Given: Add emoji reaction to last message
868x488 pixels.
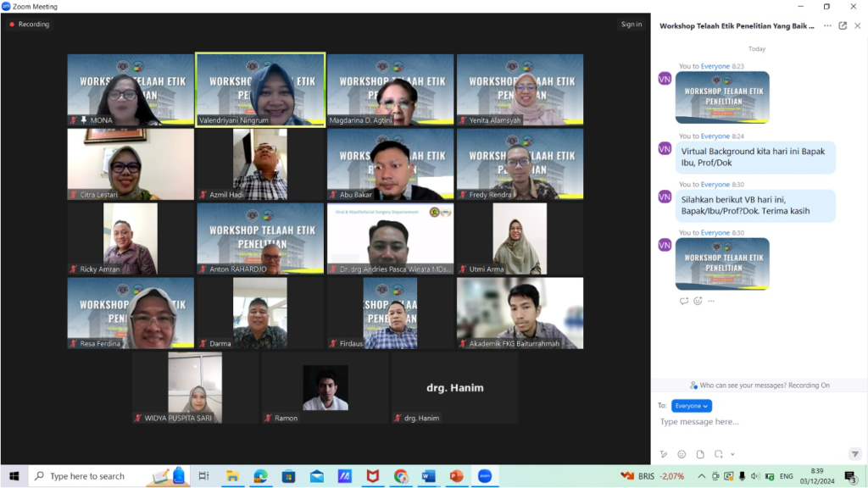Looking at the screenshot, I should pyautogui.click(x=698, y=301).
